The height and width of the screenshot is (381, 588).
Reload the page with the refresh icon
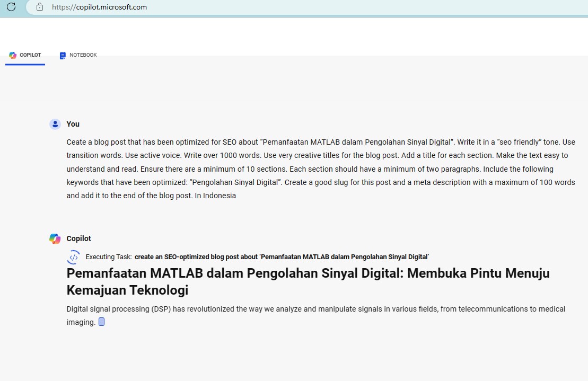click(x=11, y=7)
